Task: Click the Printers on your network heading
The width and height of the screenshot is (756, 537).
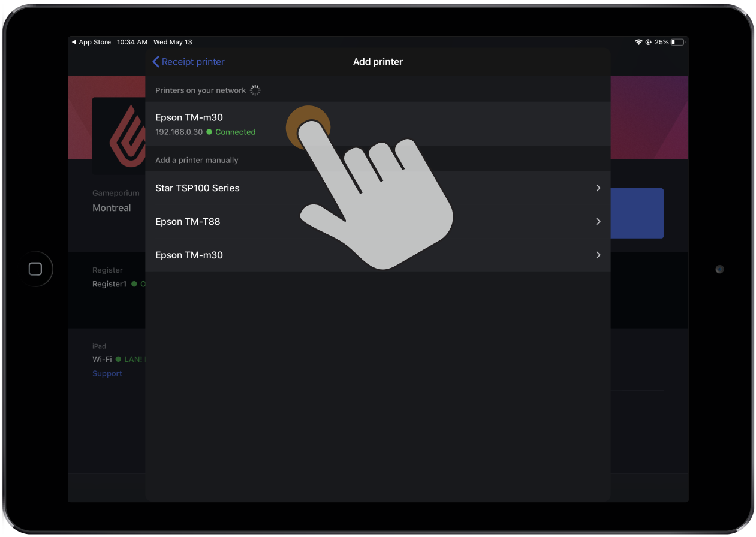Action: coord(200,90)
